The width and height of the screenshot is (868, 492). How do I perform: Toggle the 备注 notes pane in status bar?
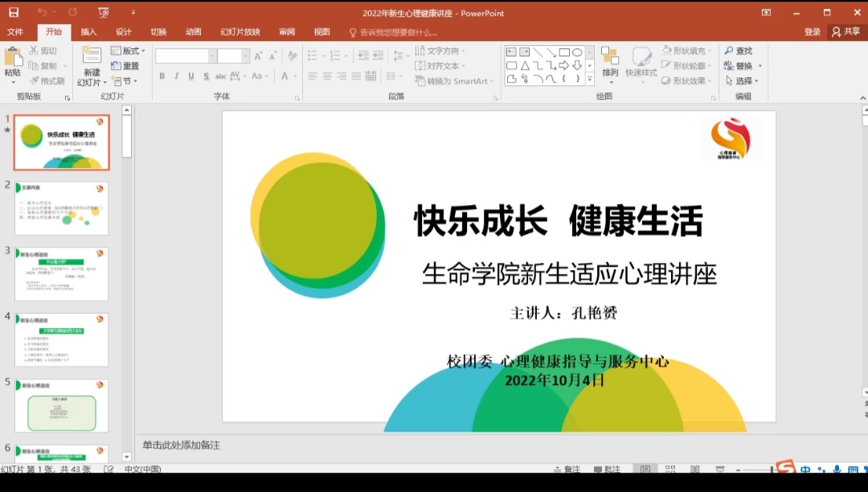point(567,469)
